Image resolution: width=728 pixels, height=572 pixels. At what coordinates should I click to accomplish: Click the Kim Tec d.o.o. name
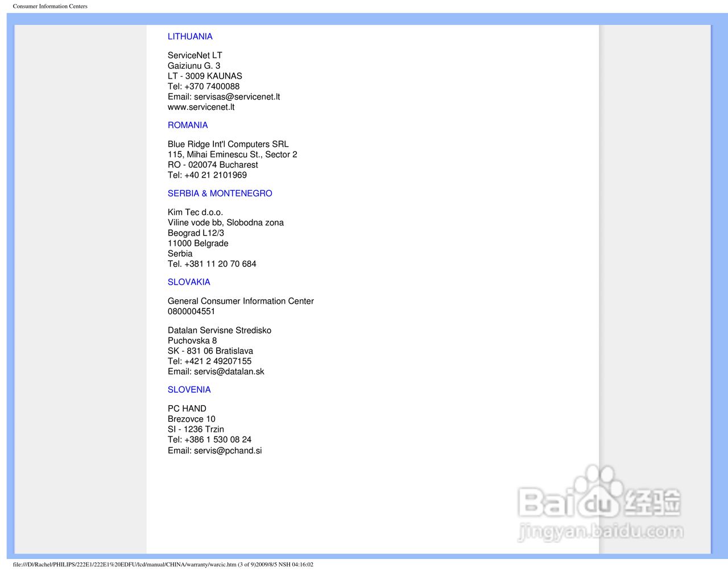(195, 212)
